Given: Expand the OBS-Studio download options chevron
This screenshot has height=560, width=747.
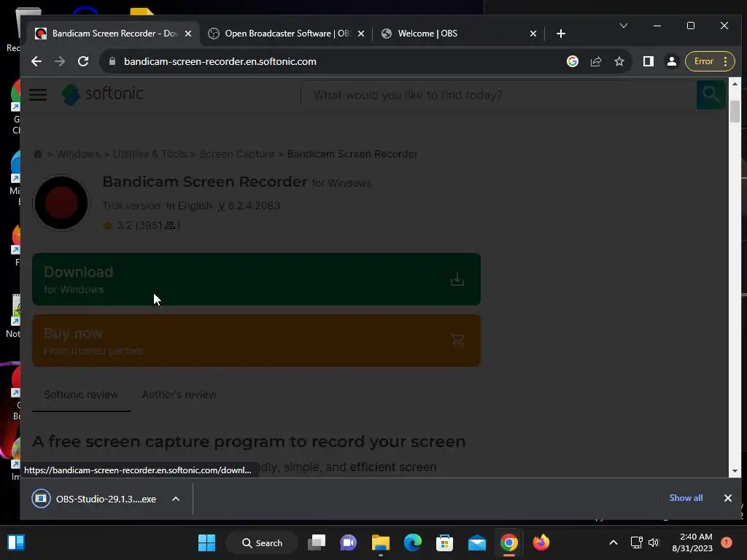Looking at the screenshot, I should (176, 499).
